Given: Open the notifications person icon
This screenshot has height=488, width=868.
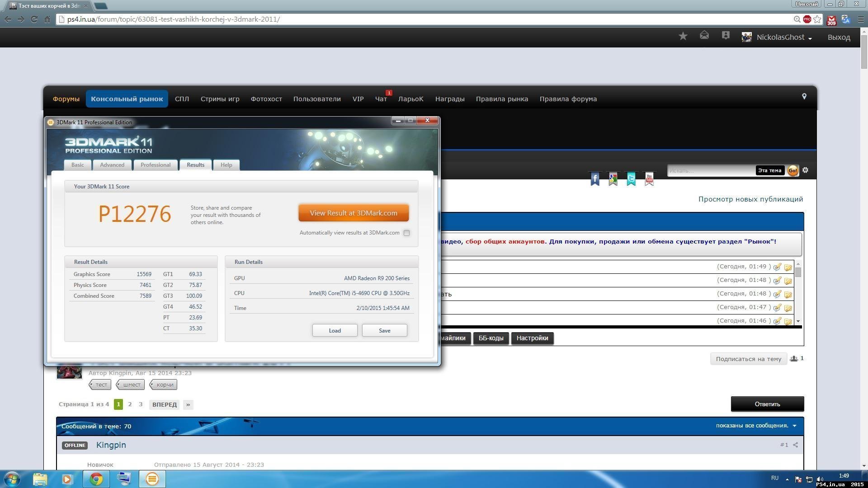Looking at the screenshot, I should tap(726, 35).
